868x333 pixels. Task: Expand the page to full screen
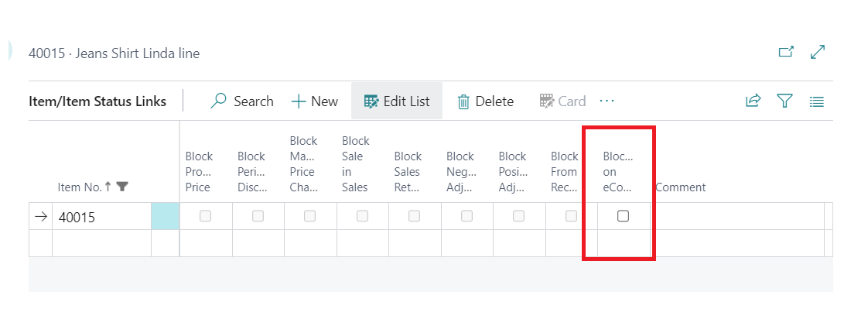coord(817,53)
